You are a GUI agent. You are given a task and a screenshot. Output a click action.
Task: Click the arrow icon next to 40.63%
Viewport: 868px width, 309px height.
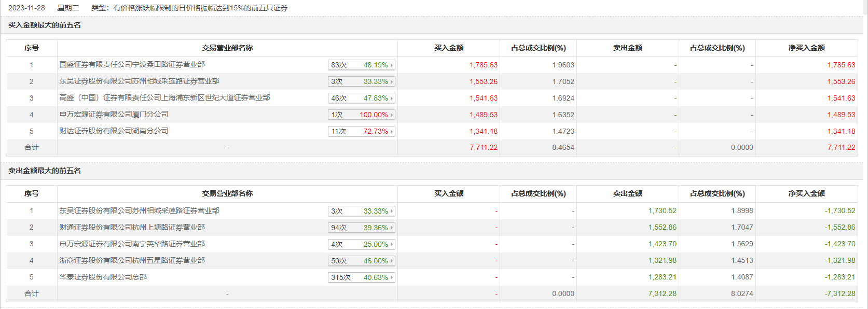(391, 278)
